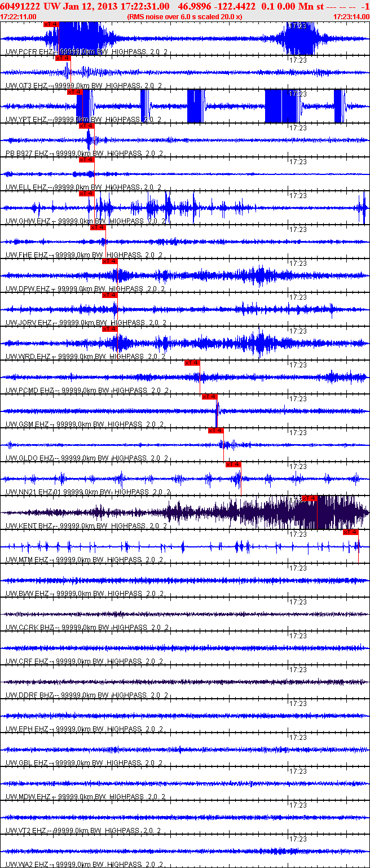Click the pick flag on the UW.YPT trace
370x868 pixels.
pos(75,92)
